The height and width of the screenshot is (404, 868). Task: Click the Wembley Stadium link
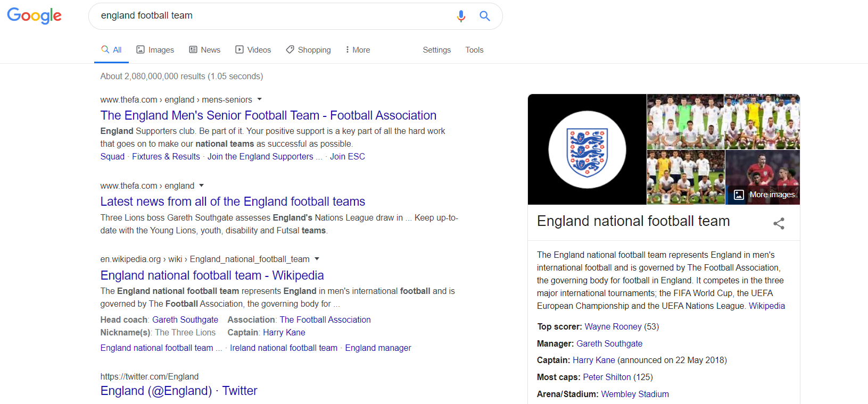pos(635,394)
